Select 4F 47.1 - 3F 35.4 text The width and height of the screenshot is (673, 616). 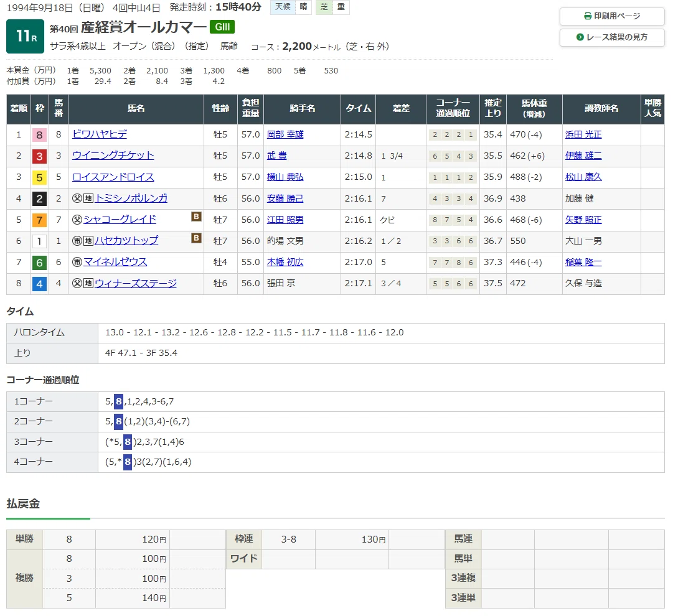point(141,353)
